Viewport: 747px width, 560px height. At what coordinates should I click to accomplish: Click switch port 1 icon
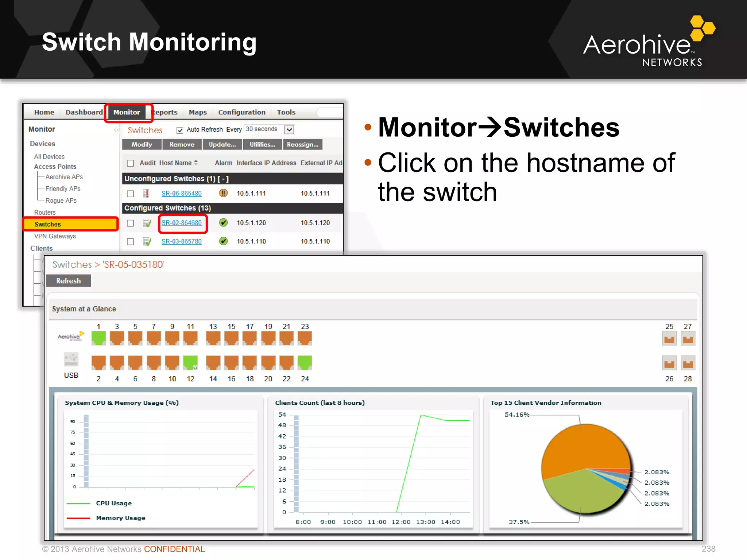click(x=98, y=338)
